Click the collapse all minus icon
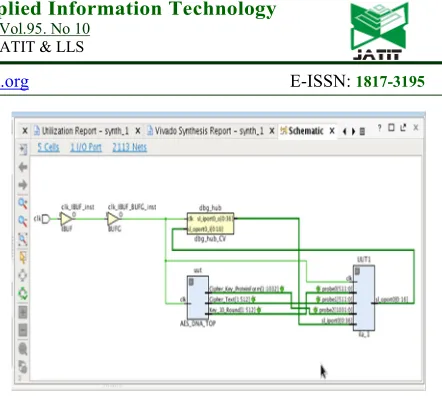This screenshot has height=400, width=442. [23, 330]
